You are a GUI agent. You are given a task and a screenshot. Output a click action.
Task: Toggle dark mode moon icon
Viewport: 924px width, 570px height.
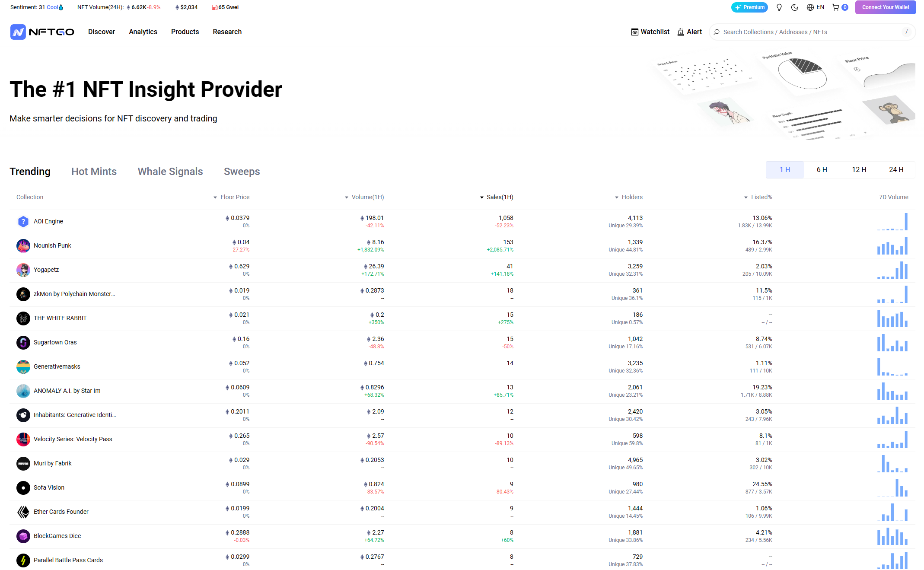[x=795, y=7]
